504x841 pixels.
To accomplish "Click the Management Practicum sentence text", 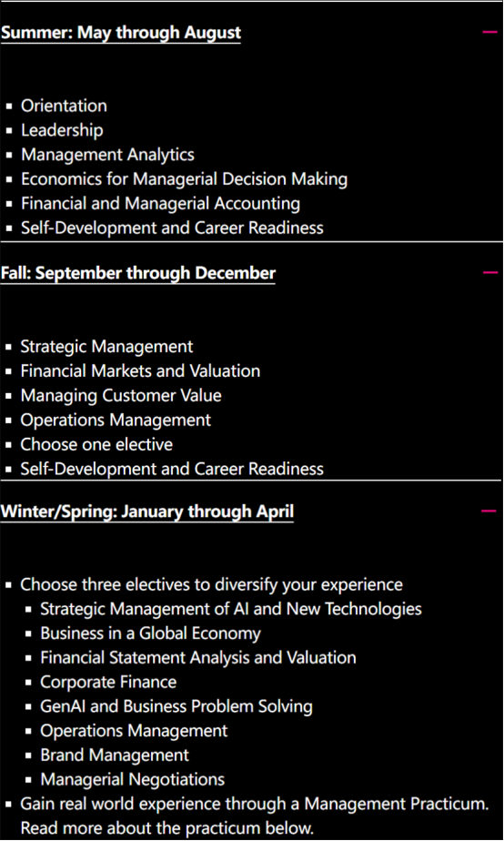I will pyautogui.click(x=255, y=816).
